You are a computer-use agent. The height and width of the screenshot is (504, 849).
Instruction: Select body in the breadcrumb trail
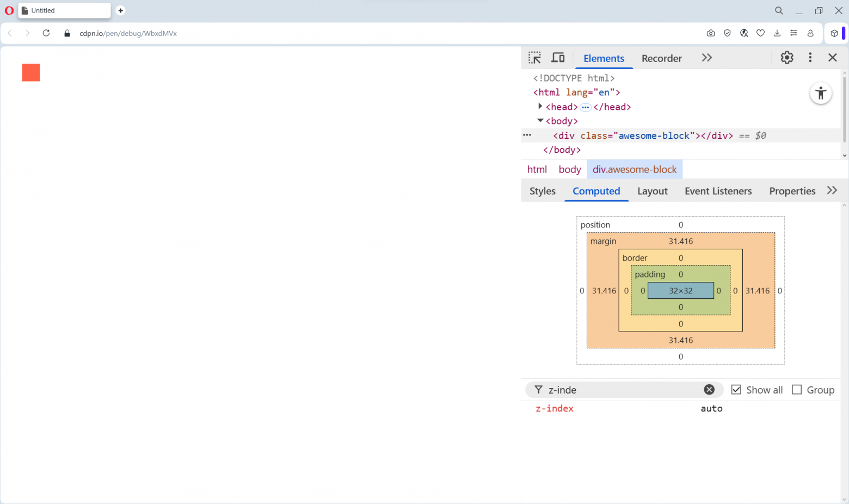[x=569, y=169]
